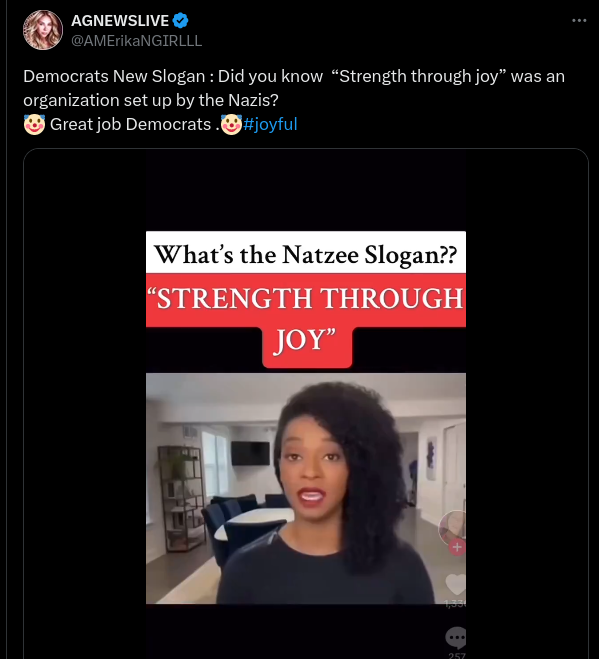Tap the heart like icon in video

click(455, 584)
